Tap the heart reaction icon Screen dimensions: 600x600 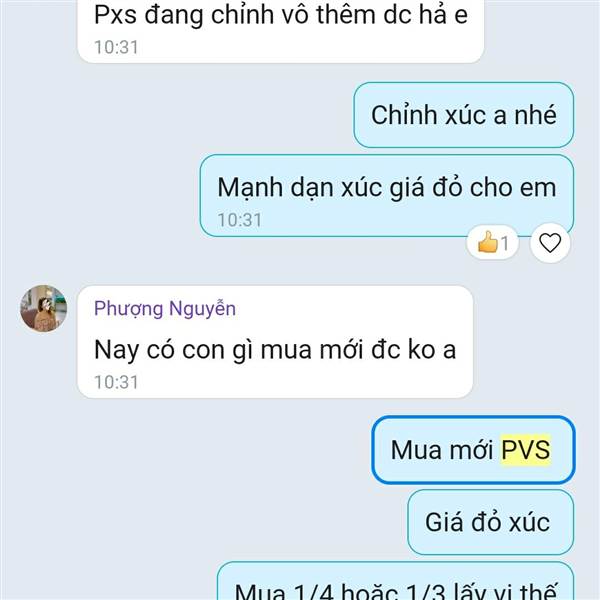click(x=550, y=243)
